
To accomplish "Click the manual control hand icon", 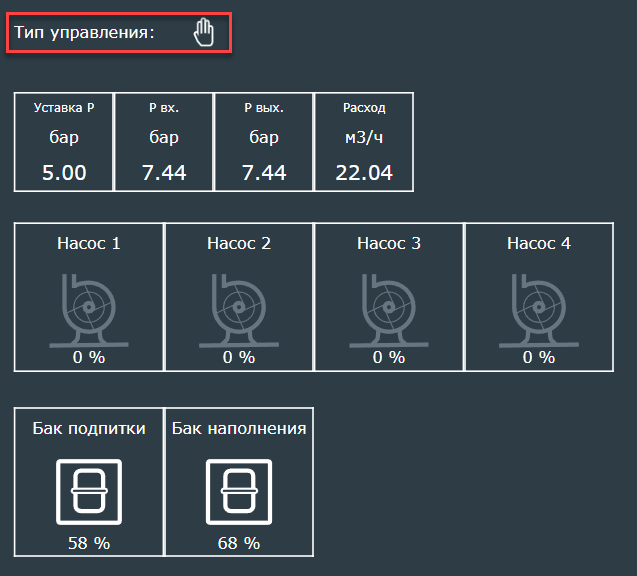I will (x=204, y=33).
